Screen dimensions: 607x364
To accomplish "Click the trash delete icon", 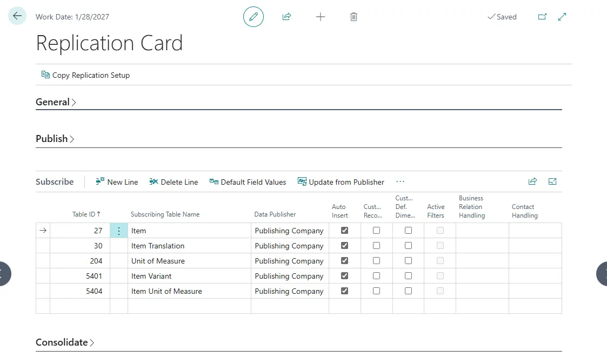I will pyautogui.click(x=353, y=17).
